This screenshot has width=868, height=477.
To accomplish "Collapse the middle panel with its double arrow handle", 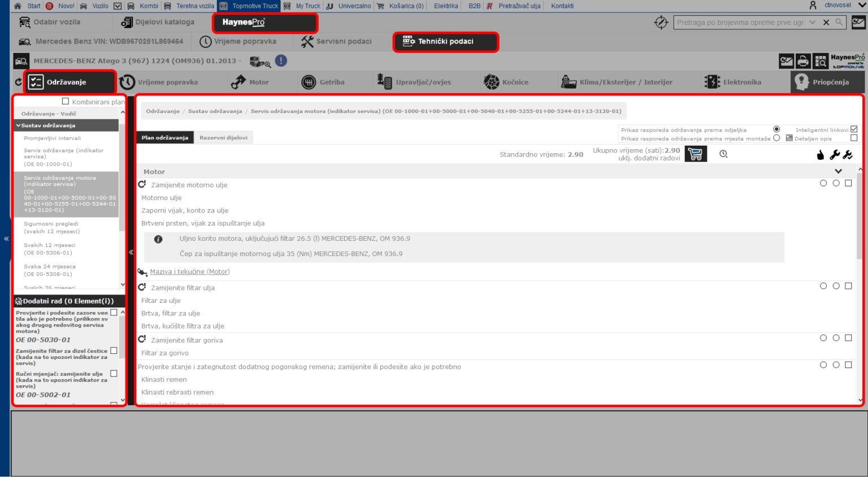I will tap(131, 252).
